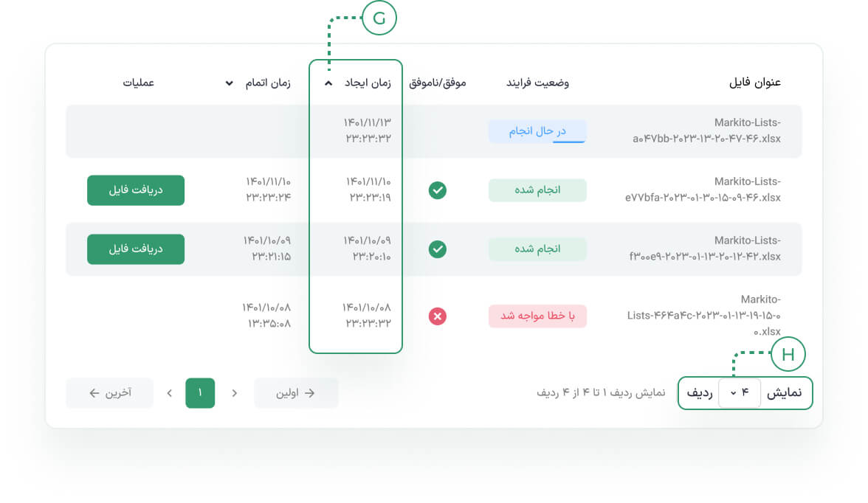Sort by زمان اتمام using down arrow
The width and height of the screenshot is (868, 503).
[x=229, y=83]
